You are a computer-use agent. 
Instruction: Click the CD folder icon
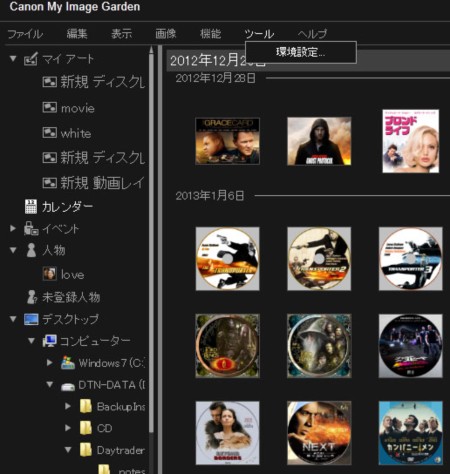pyautogui.click(x=86, y=428)
